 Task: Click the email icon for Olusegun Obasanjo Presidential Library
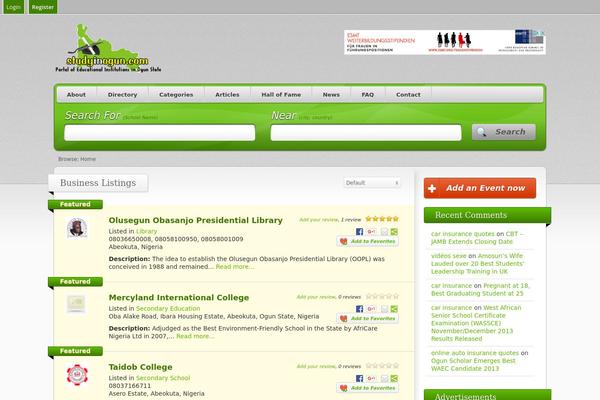tap(385, 232)
